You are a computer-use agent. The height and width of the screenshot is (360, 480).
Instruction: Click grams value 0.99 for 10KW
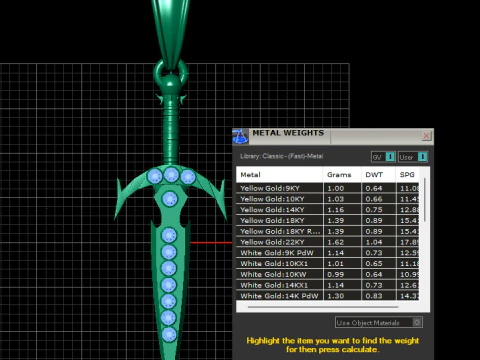pyautogui.click(x=335, y=274)
